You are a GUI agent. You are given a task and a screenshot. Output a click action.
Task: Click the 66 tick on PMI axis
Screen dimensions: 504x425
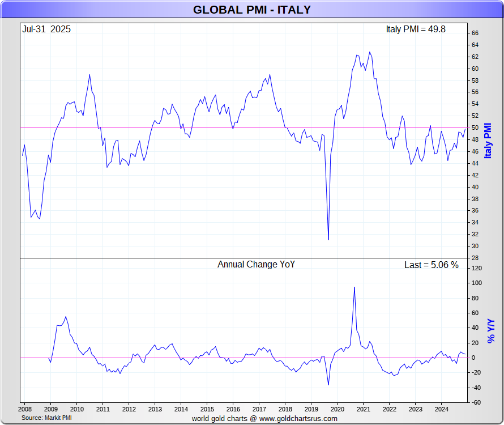475,33
